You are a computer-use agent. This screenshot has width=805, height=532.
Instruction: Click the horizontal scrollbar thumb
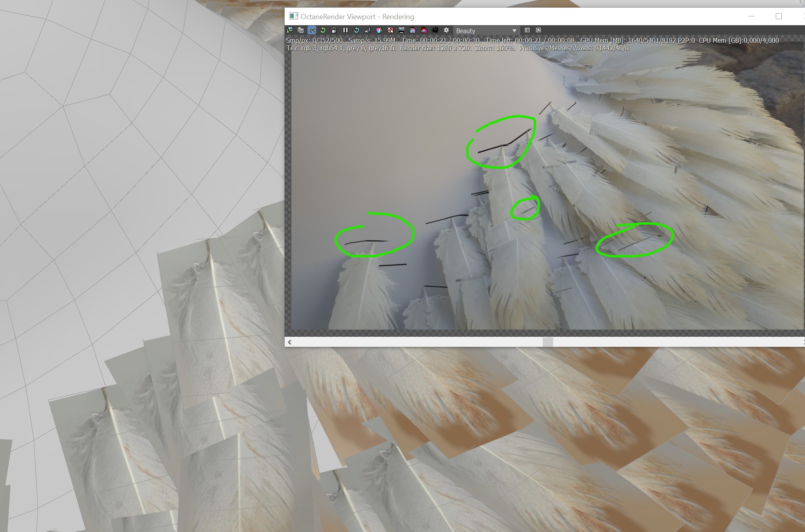pos(548,342)
